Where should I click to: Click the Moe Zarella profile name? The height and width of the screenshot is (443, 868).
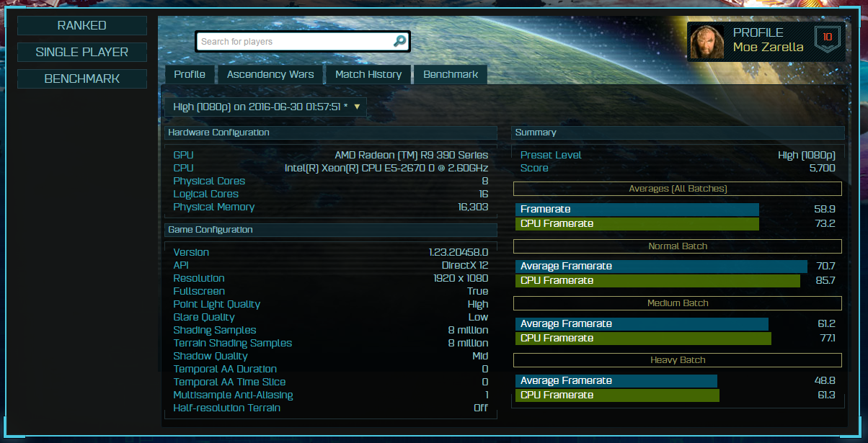pyautogui.click(x=768, y=47)
